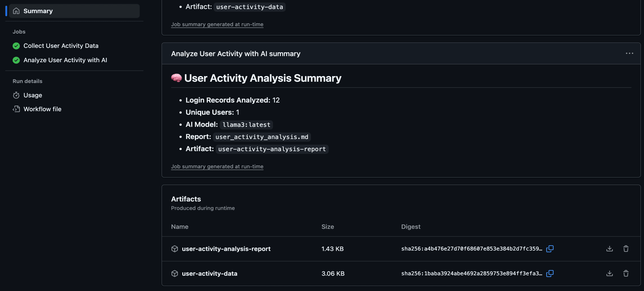Viewport: 644px width, 291px height.
Task: Copy digest of user-activity-data
Action: pyautogui.click(x=549, y=273)
